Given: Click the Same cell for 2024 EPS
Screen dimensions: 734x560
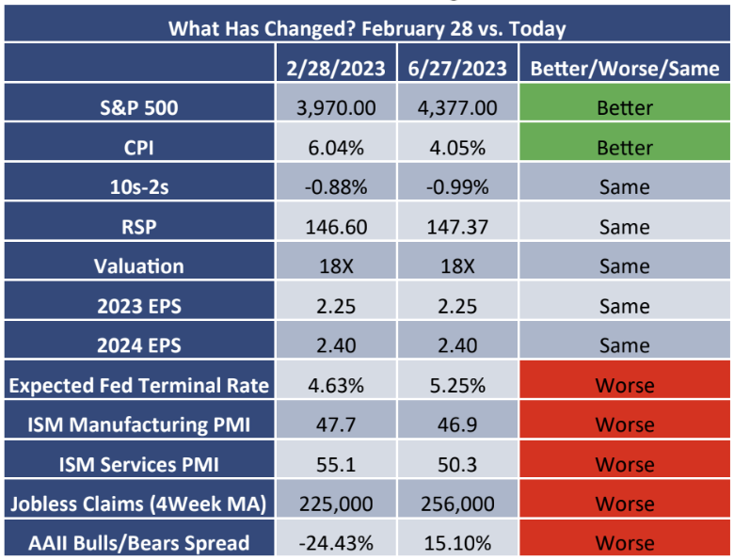Looking at the screenshot, I should 625,345.
